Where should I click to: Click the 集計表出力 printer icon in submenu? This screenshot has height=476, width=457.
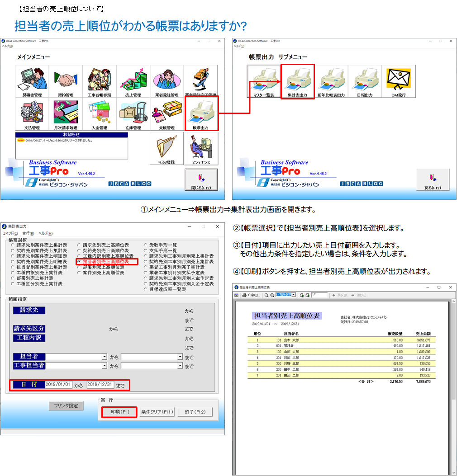point(297,81)
